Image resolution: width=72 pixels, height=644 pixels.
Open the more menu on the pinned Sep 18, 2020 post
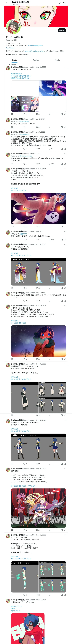point(65,67)
